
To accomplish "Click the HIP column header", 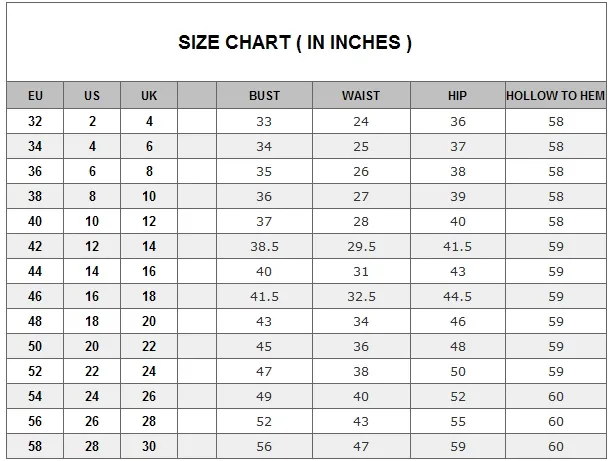I will tap(458, 95).
